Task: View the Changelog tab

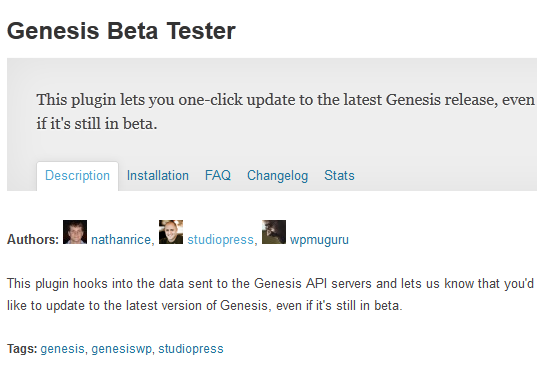Action: tap(278, 176)
